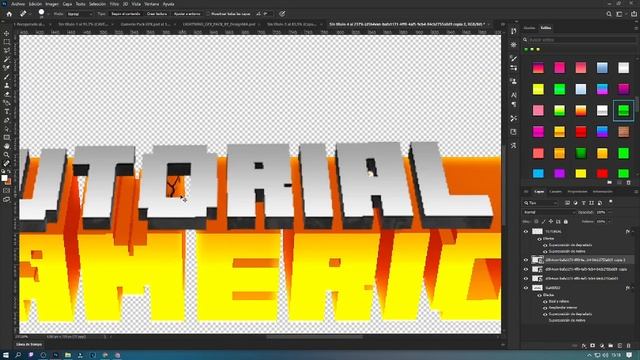
Task: Select the Lasso tool
Action: (7, 50)
